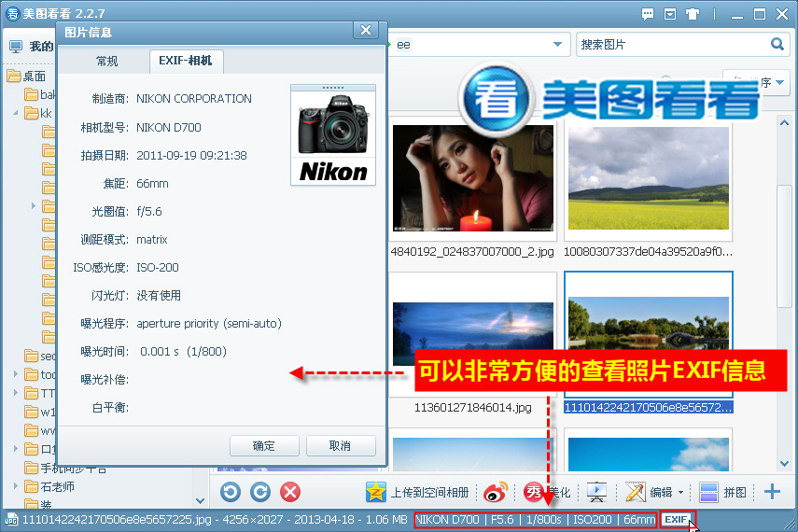Click aperture priority (semi-auto) value

coord(209,323)
